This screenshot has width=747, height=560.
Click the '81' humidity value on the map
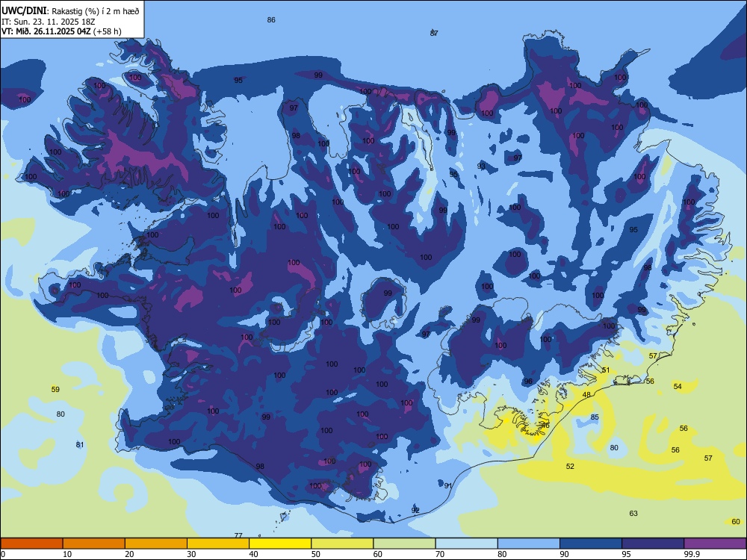[80, 445]
